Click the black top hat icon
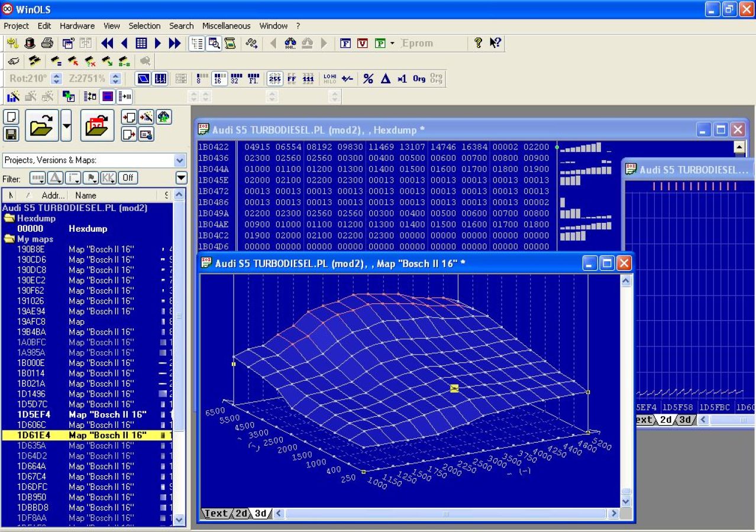 pyautogui.click(x=30, y=43)
